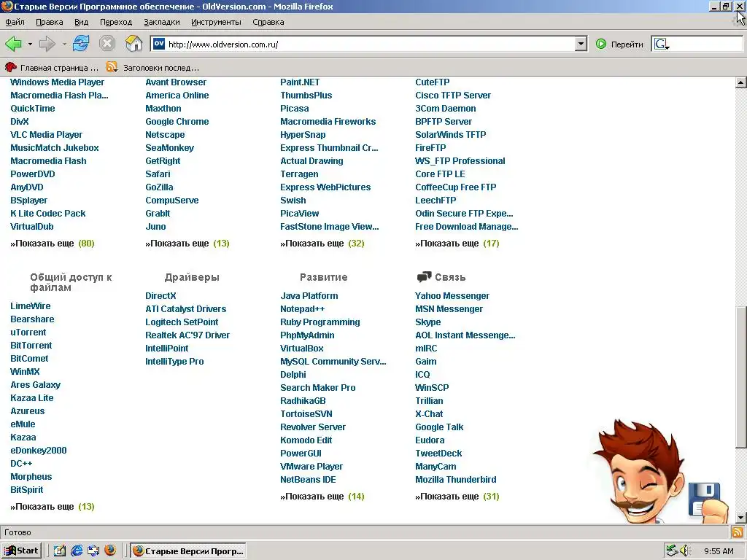Open the uTorrent link
Viewport: 747px width, 560px height.
coord(28,332)
